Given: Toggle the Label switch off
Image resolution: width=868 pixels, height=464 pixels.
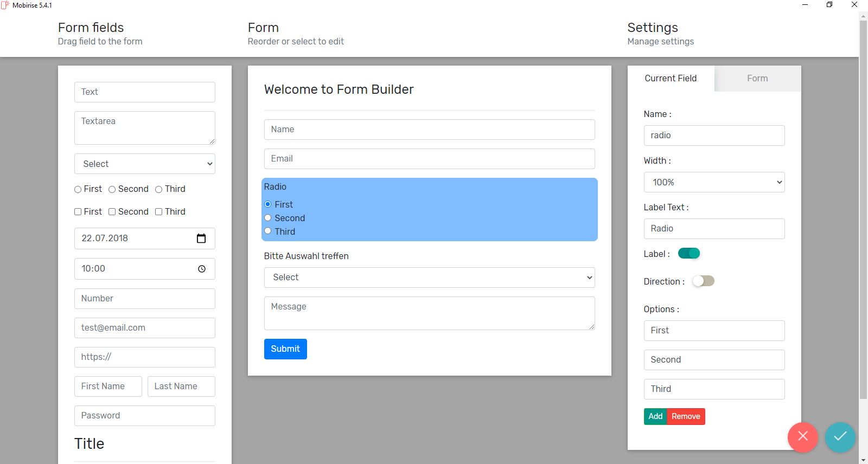Looking at the screenshot, I should [x=689, y=254].
